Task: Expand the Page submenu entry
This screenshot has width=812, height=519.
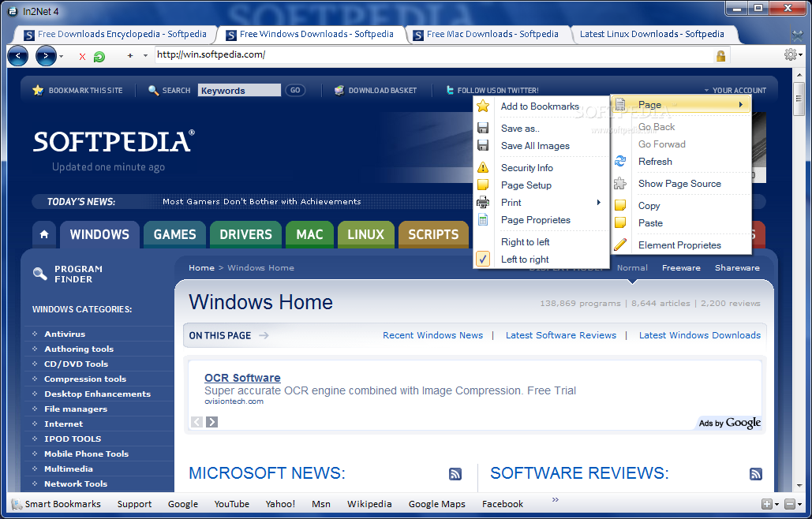Action: coord(681,105)
